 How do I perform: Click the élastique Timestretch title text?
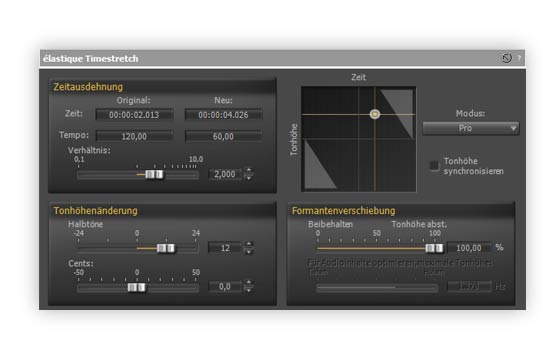point(91,59)
